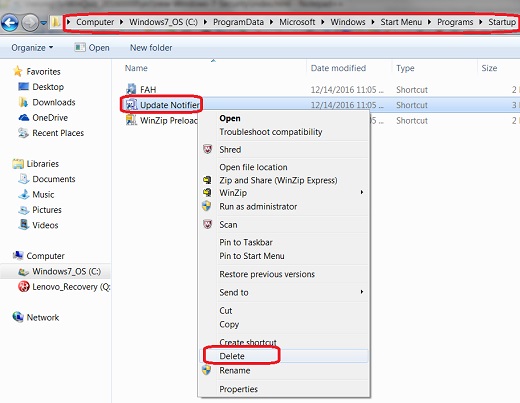Expand the Send to submenu arrow
The height and width of the screenshot is (403, 520).
point(362,292)
